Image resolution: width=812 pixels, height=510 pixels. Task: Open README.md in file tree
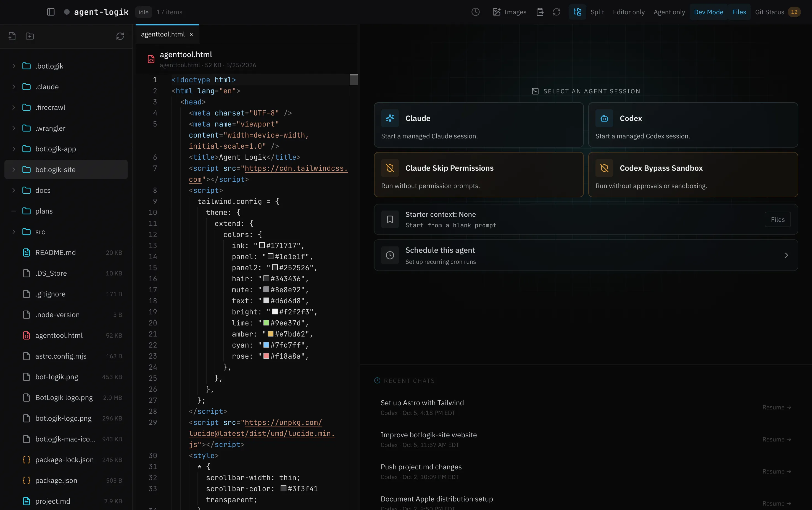tap(66, 253)
